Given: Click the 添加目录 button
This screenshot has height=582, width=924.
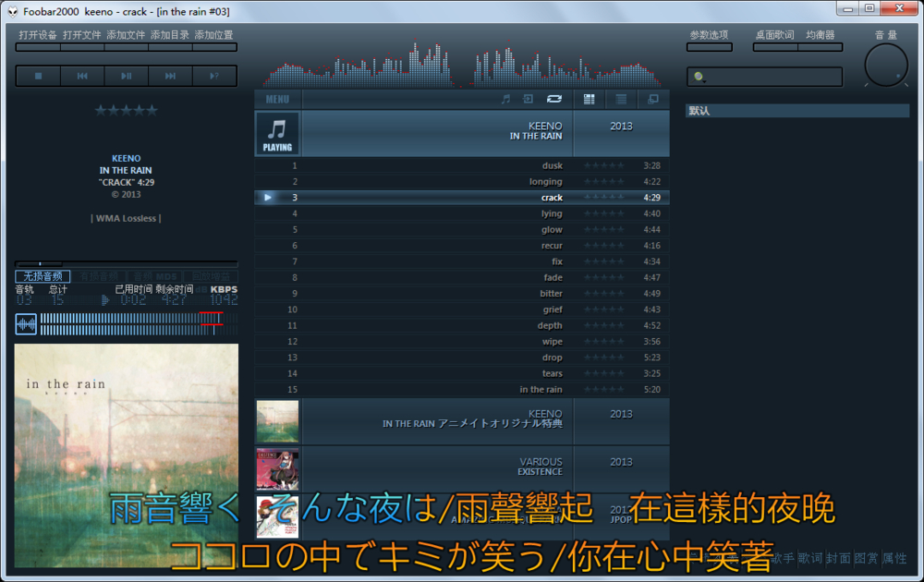Looking at the screenshot, I should 170,35.
